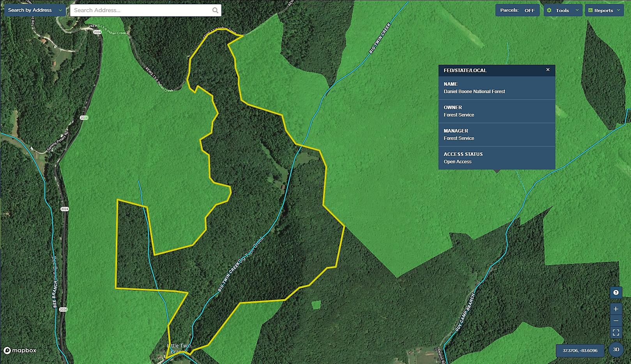Close the Fed/State/Local info popup
The height and width of the screenshot is (364, 631).
(548, 70)
